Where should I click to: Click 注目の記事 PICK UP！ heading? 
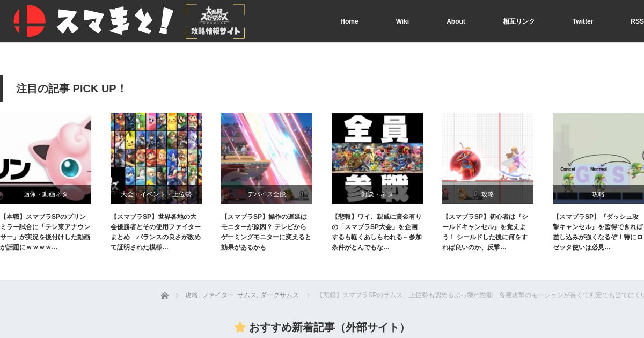71,89
